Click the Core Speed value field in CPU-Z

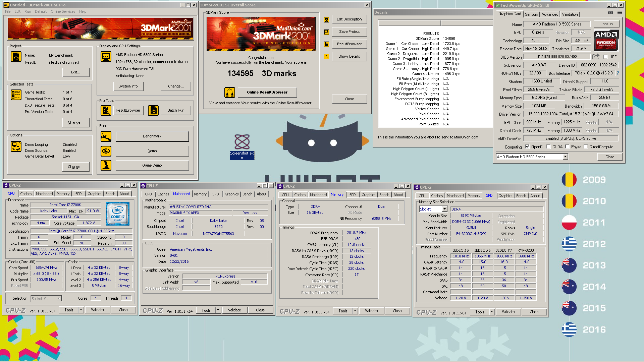click(x=47, y=268)
